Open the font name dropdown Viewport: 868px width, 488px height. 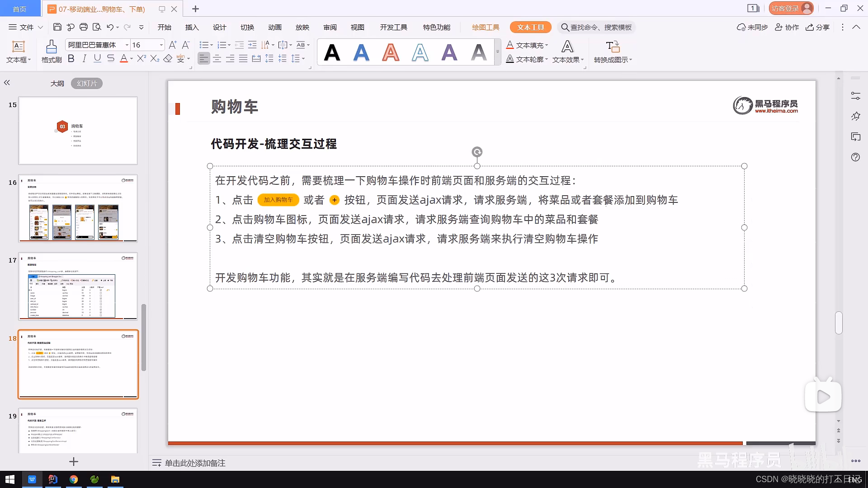click(x=126, y=45)
